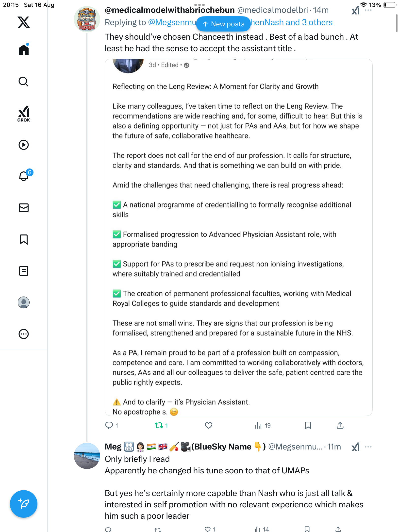The width and height of the screenshot is (399, 532).
Task: Open more options on Meg's reply
Action: click(x=368, y=447)
